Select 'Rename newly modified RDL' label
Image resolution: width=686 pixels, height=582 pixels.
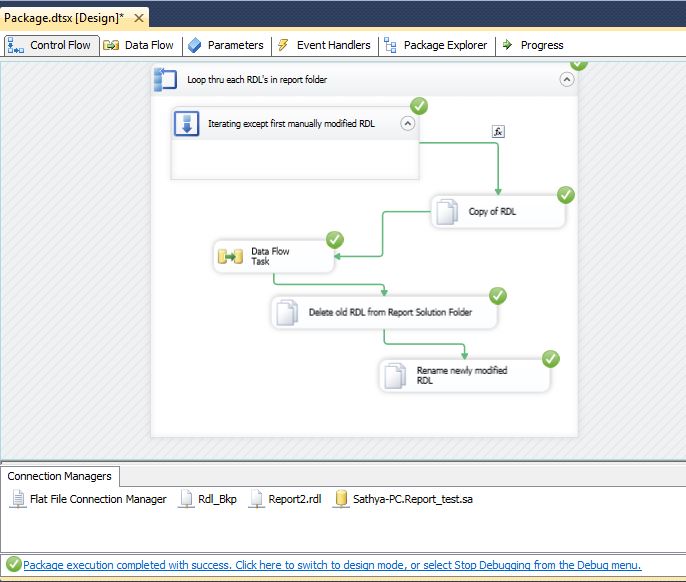[x=462, y=375]
